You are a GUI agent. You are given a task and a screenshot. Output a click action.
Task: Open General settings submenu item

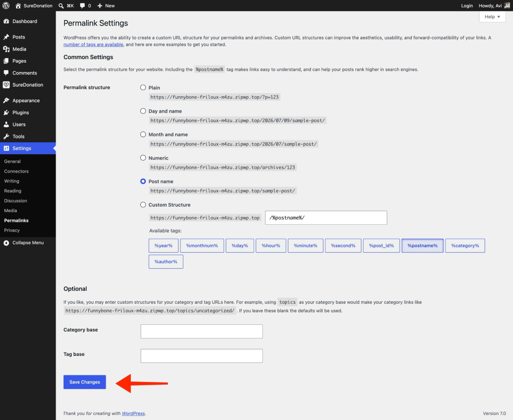pyautogui.click(x=13, y=162)
